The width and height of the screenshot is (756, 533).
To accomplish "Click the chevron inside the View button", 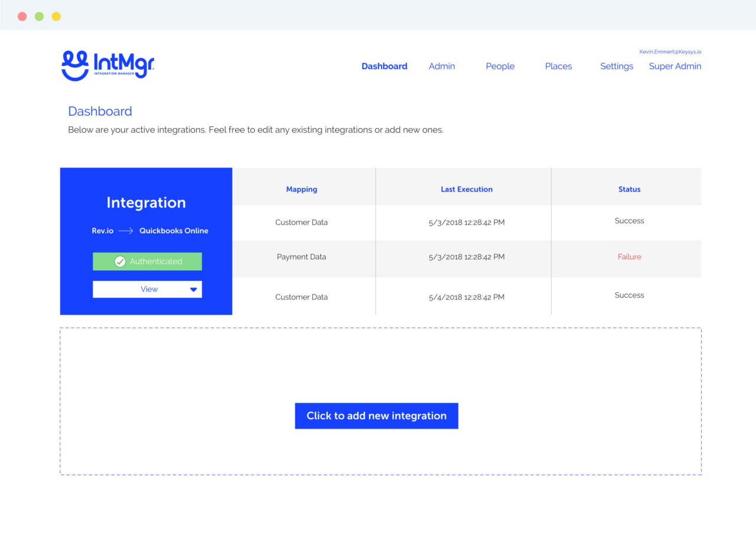I will click(193, 289).
